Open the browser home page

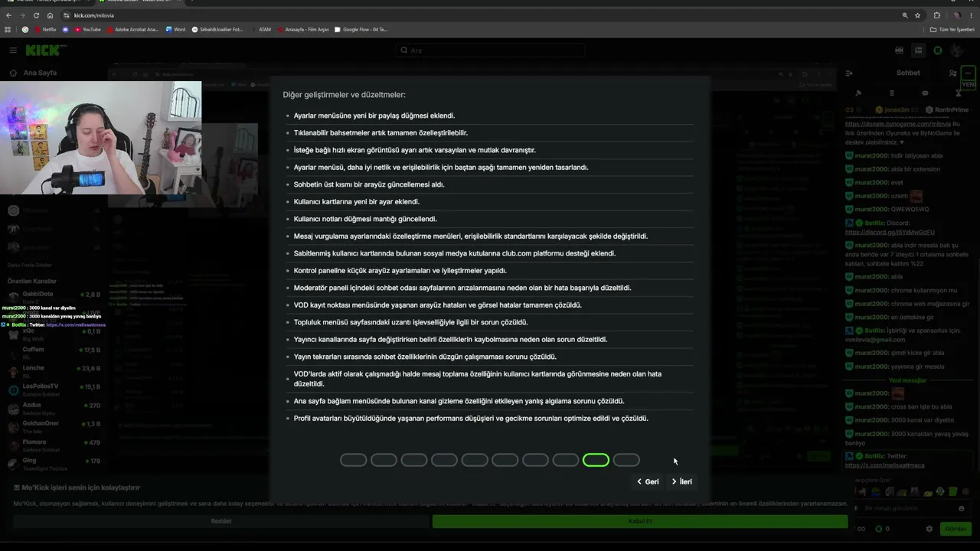click(50, 15)
